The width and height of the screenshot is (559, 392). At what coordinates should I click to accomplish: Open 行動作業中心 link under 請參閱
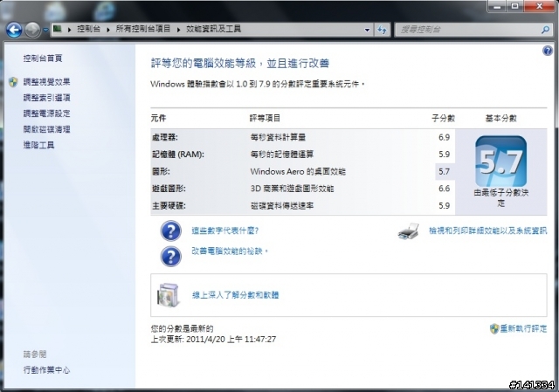[x=46, y=370]
